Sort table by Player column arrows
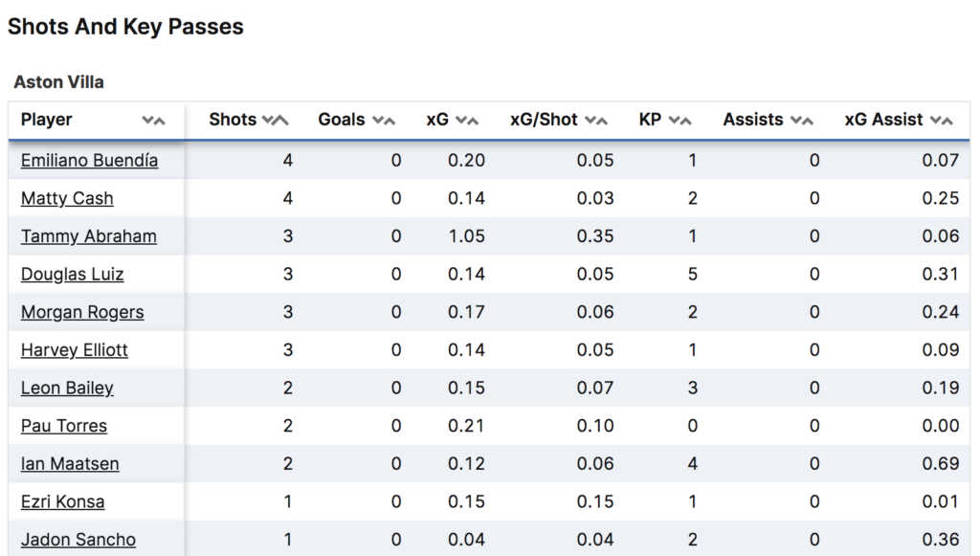The width and height of the screenshot is (980, 556). (153, 121)
